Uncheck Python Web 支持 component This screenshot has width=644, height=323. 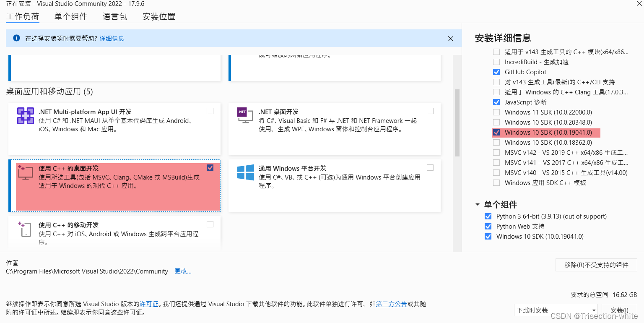point(488,227)
